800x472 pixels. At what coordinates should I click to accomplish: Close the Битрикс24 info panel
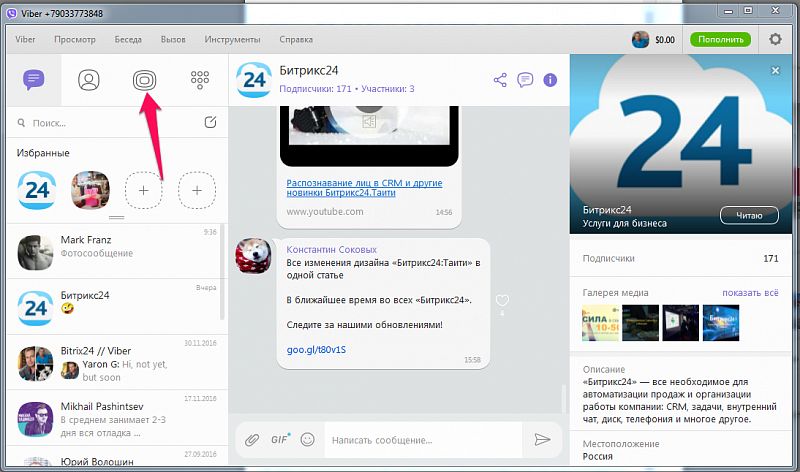click(775, 70)
